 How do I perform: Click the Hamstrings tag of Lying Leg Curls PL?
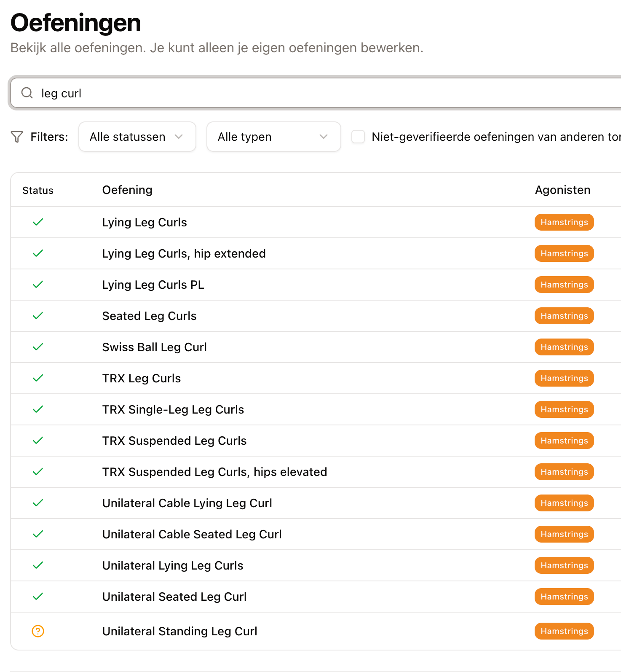564,285
